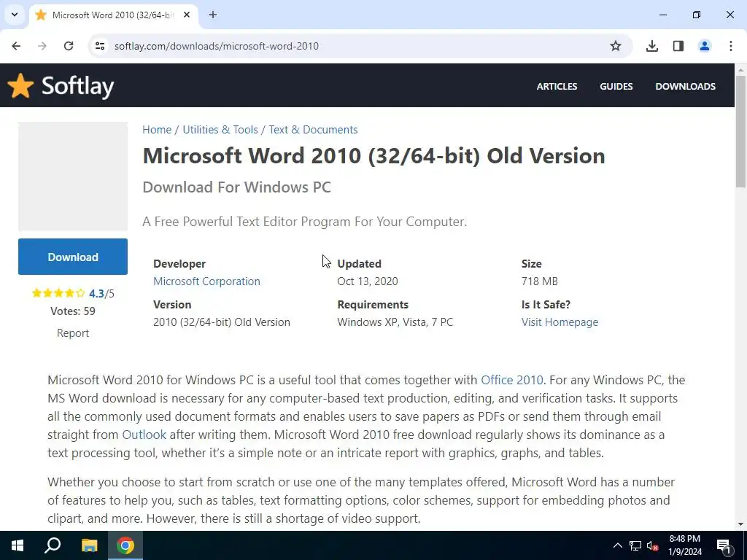This screenshot has width=747, height=560.
Task: Open Chrome downloads icon
Action: [x=652, y=46]
